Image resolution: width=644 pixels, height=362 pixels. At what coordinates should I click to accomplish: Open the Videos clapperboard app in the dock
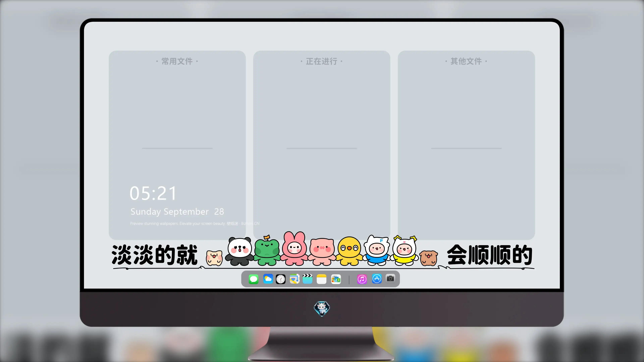(308, 279)
